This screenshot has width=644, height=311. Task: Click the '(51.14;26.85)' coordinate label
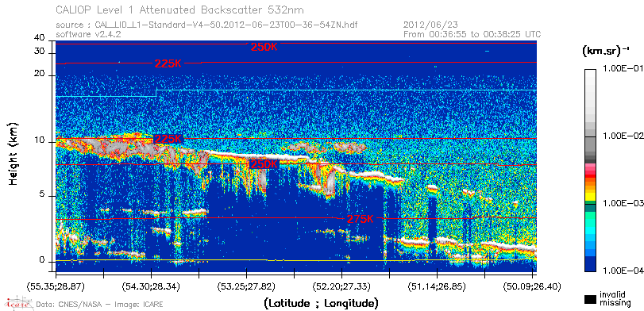point(437,286)
